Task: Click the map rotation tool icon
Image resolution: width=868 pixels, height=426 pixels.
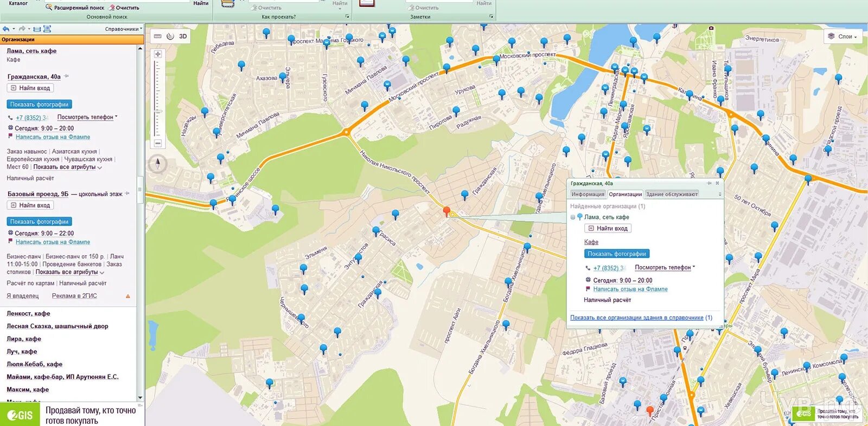Action: (x=170, y=36)
